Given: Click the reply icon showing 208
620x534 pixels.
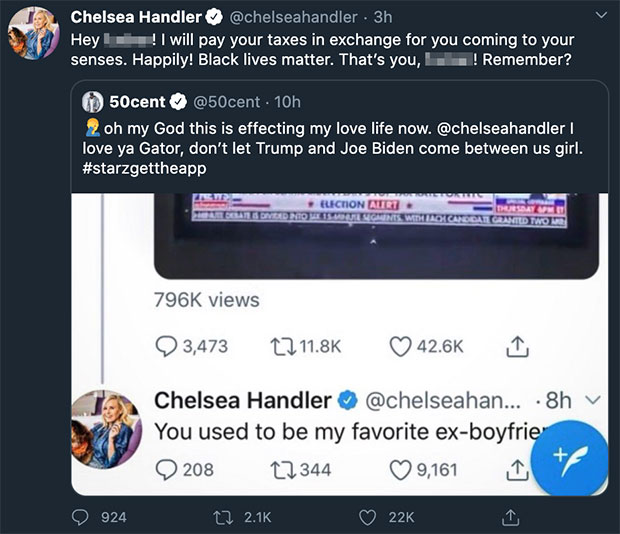Looking at the screenshot, I should (168, 469).
